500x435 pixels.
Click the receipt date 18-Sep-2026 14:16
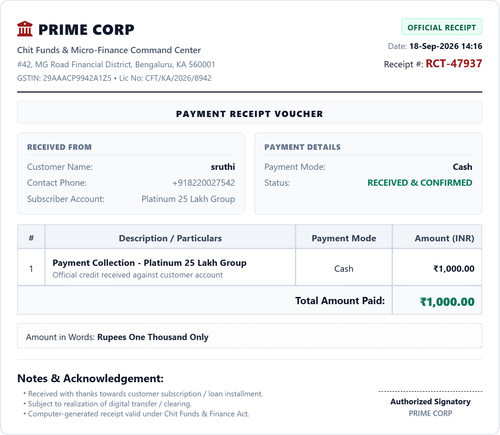446,46
